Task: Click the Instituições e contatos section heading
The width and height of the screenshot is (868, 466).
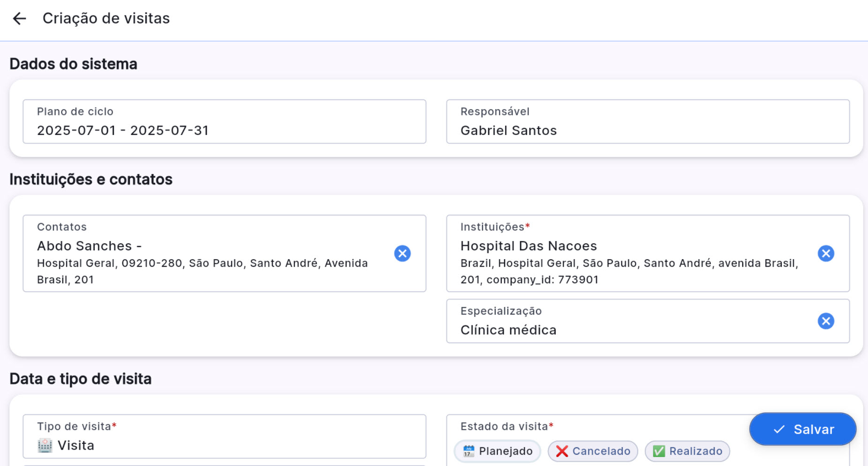Action: click(x=91, y=179)
